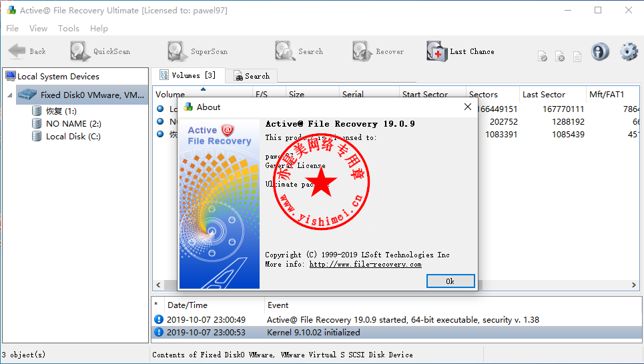This screenshot has width=644, height=364.
Task: Click the Recover toolbar icon
Action: pos(362,51)
